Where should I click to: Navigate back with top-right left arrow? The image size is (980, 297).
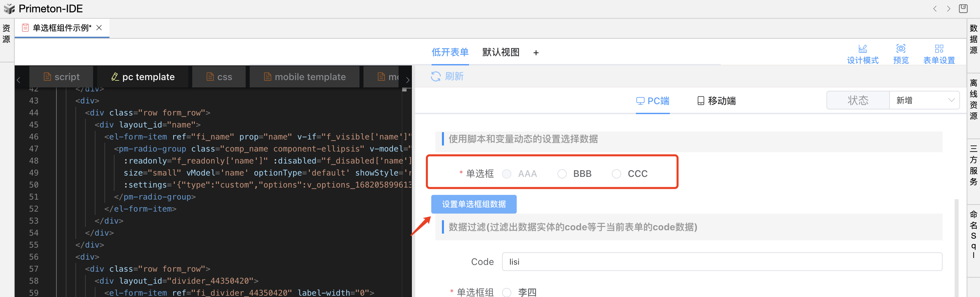coord(935,9)
